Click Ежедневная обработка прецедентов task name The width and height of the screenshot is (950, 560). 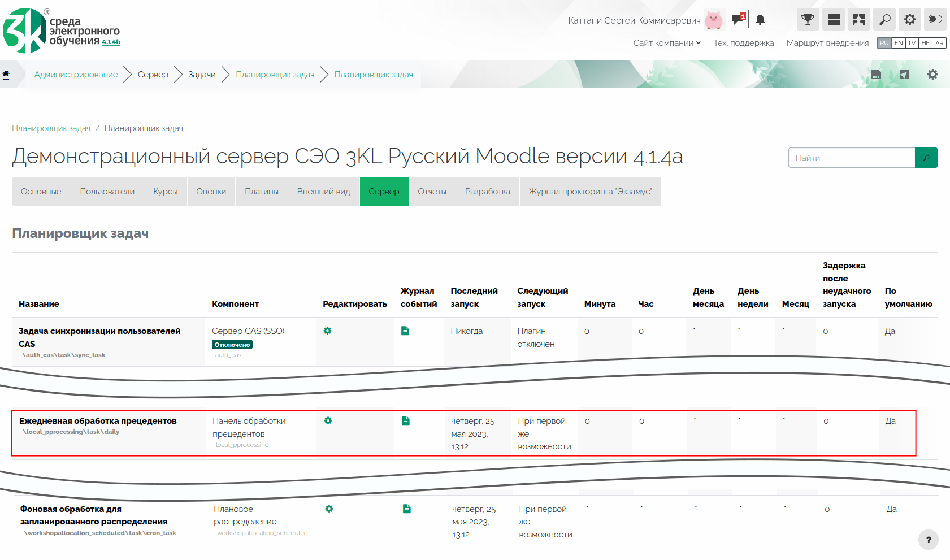coord(98,421)
